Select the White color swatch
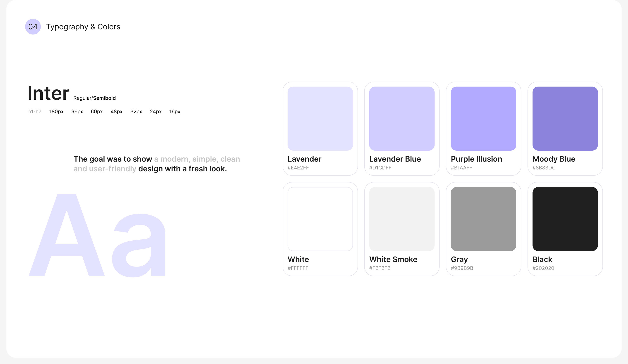Viewport: 628px width, 364px height. click(320, 219)
